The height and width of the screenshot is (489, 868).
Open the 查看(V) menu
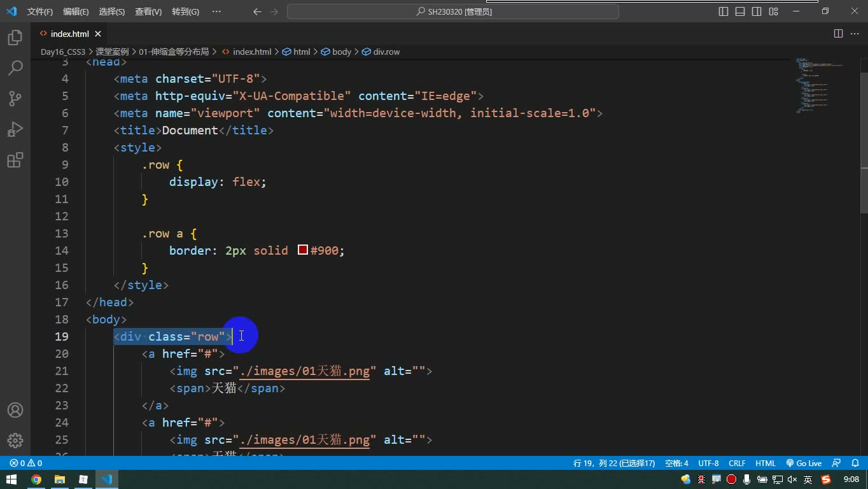[148, 11]
